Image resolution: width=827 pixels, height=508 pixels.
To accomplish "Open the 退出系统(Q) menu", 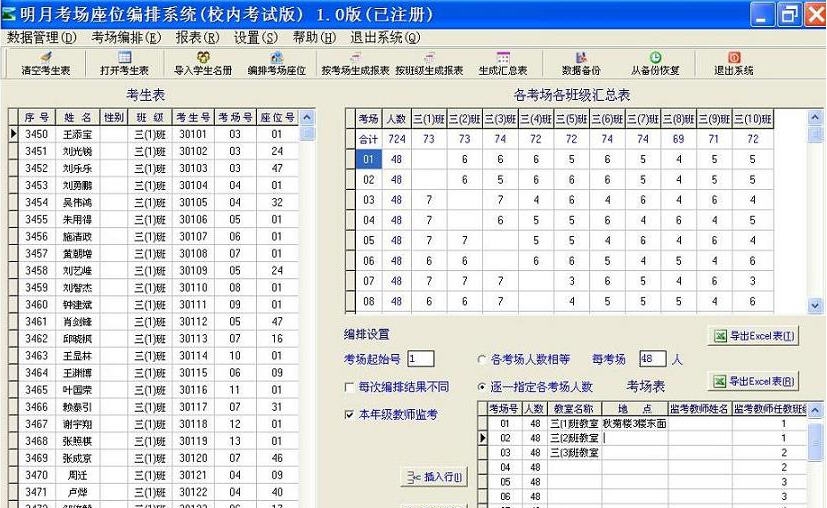I will tap(386, 37).
